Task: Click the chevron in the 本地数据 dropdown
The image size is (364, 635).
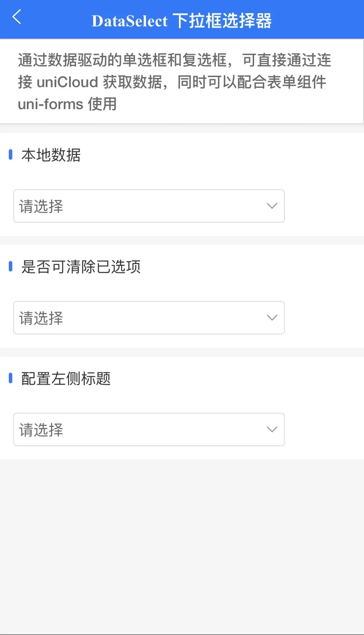Action: point(272,206)
